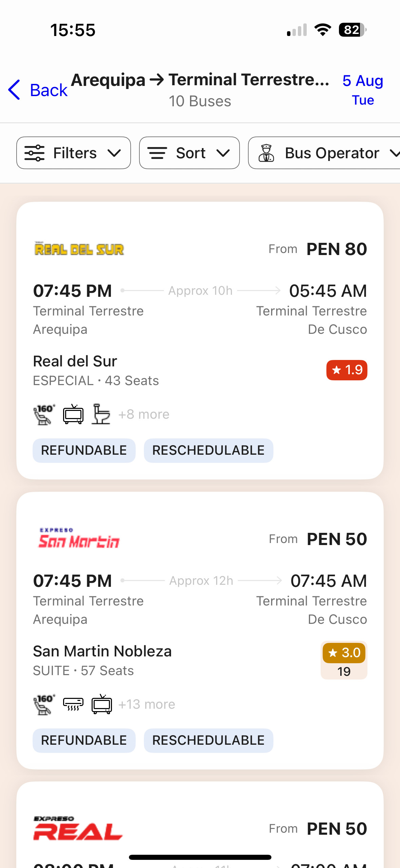400x868 pixels.
Task: Show Real del Sur's +8 more amenities
Action: pyautogui.click(x=144, y=414)
